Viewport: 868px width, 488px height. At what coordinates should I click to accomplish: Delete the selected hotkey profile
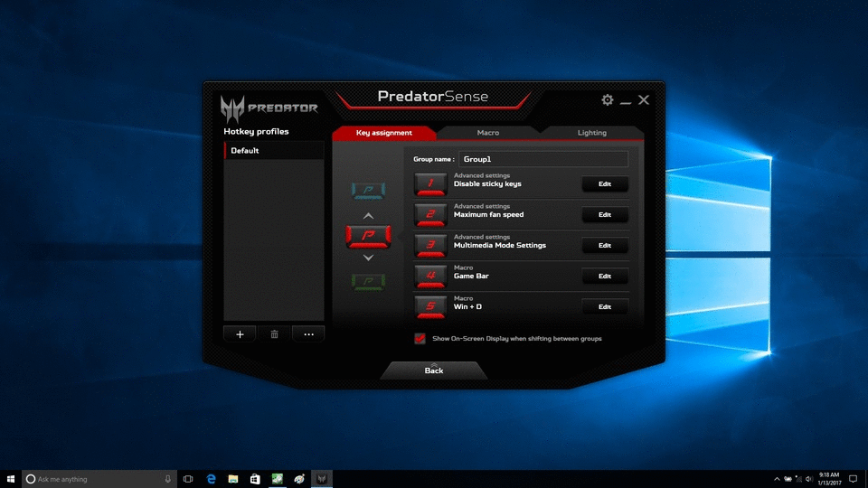(x=274, y=334)
